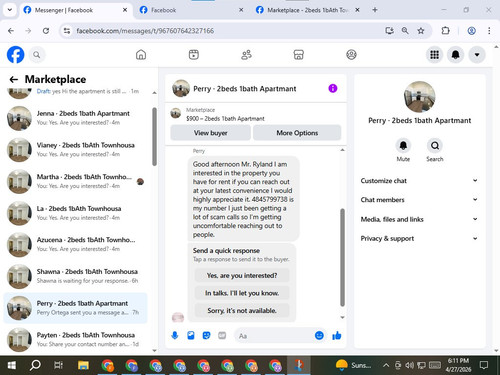Click the address bar URL

145,31
